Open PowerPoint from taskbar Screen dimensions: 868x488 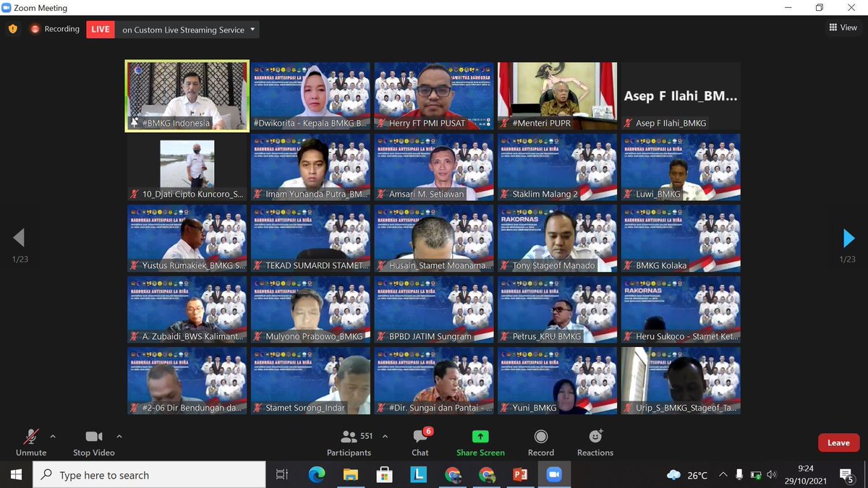pos(520,475)
